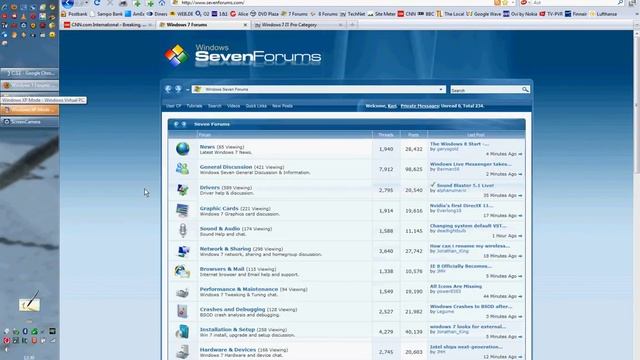640x360 pixels.
Task: Click the Sound & Audio microphone icon
Action: click(x=182, y=230)
